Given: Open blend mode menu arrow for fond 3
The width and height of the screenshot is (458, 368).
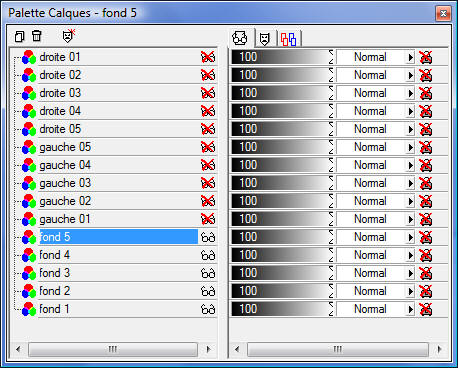Looking at the screenshot, I should tap(410, 273).
